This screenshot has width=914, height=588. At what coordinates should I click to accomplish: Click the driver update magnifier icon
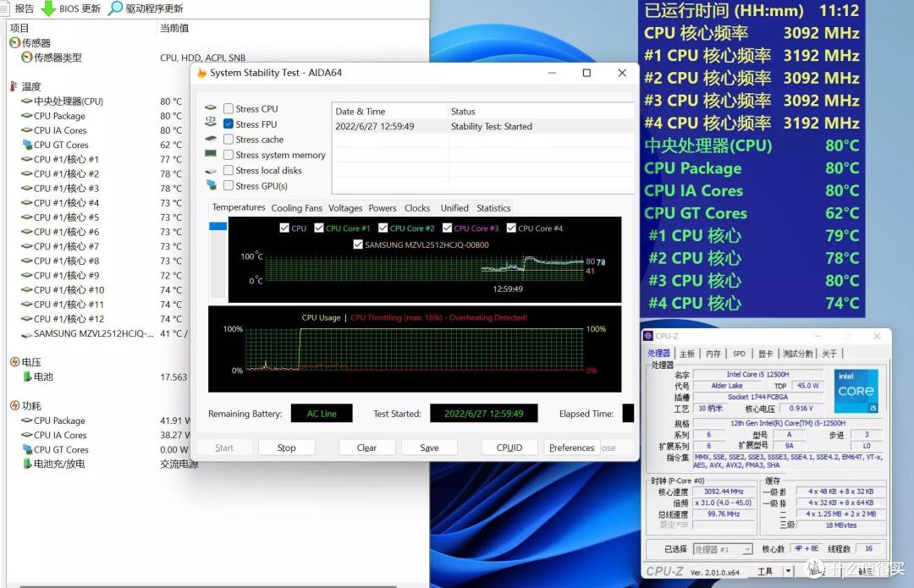116,8
